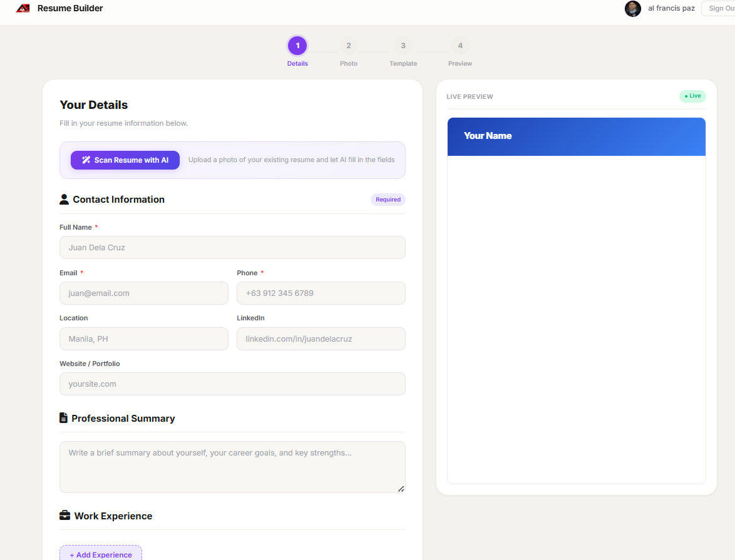Focus the Full Name input field
The image size is (735, 560).
point(232,247)
